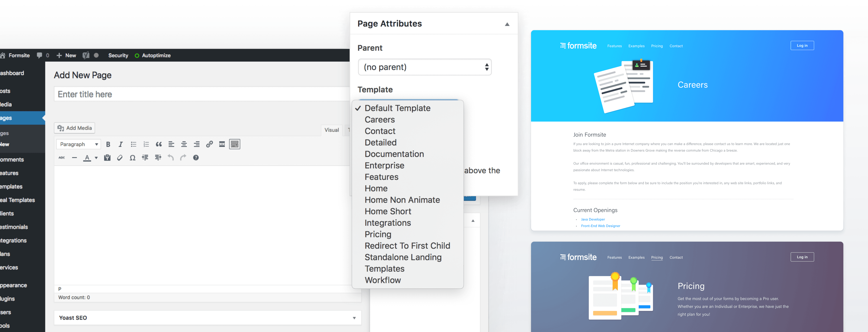868x332 pixels.
Task: Click the Java Developer link
Action: coord(593,220)
